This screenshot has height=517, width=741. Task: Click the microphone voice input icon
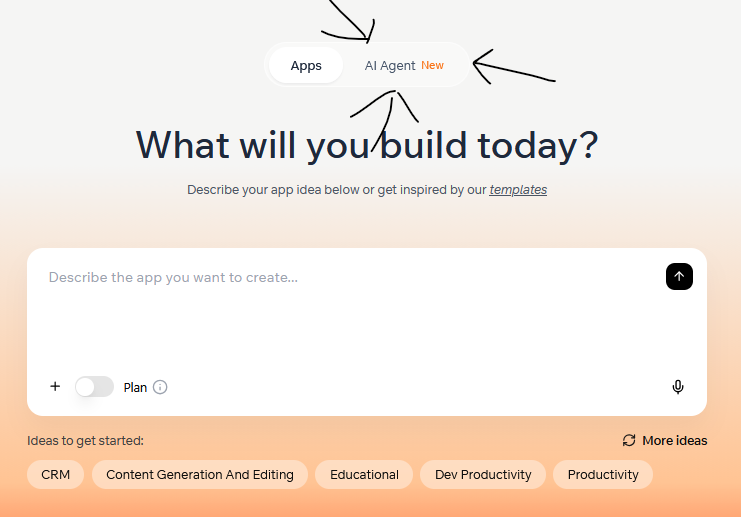point(678,387)
